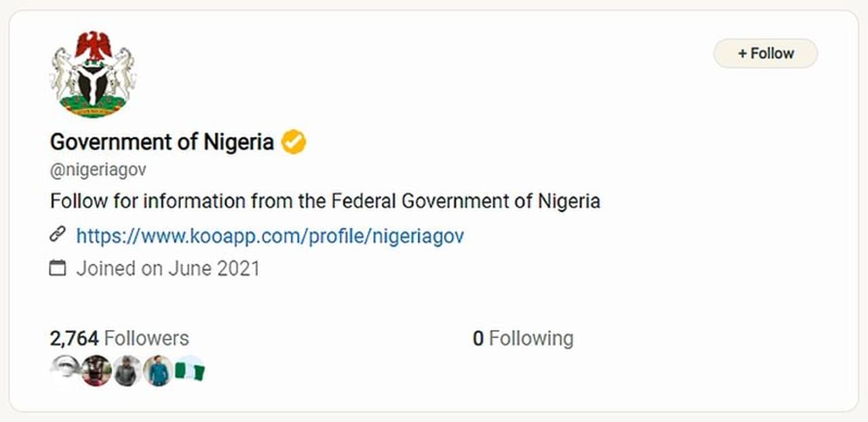View the 0 Following list
Image resolution: width=868 pixels, height=422 pixels.
pos(522,338)
